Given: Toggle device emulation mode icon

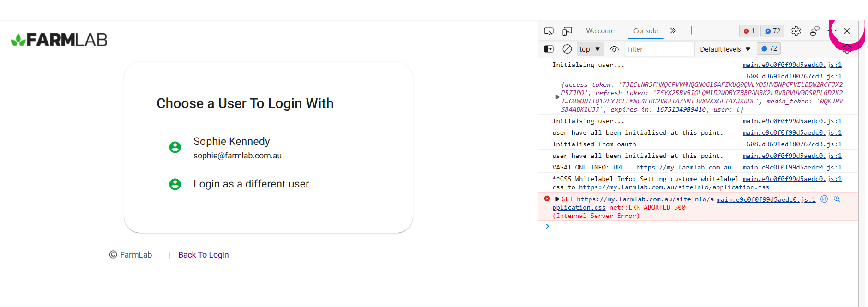Looking at the screenshot, I should point(567,31).
